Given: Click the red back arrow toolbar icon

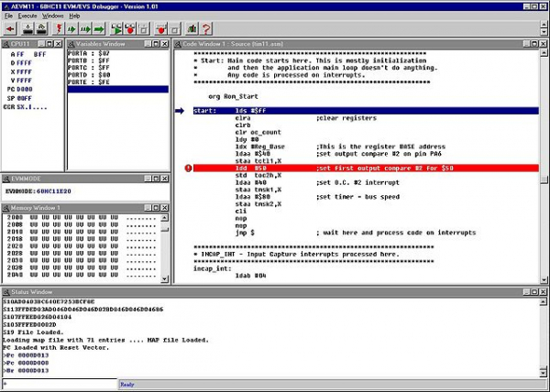Looking at the screenshot, I should (11, 29).
